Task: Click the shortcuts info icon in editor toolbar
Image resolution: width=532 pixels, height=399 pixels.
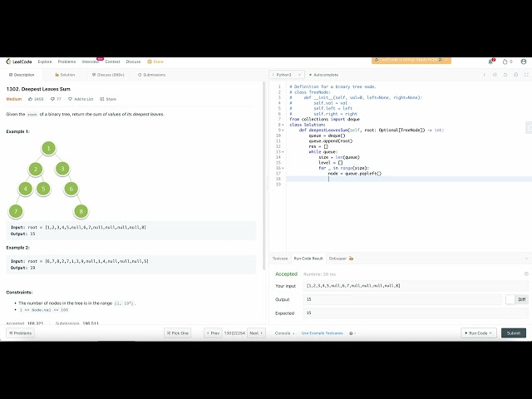Action: pyautogui.click(x=484, y=75)
